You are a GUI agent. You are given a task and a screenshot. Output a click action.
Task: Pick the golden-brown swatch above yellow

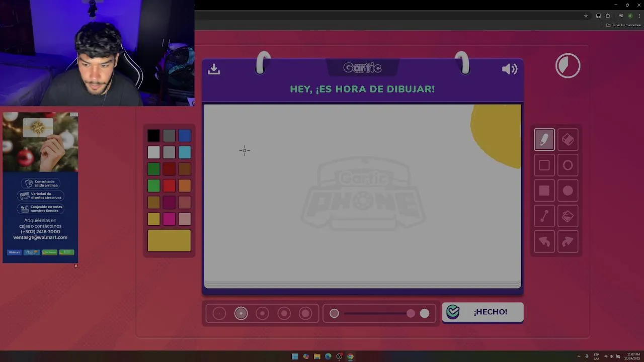[153, 203]
